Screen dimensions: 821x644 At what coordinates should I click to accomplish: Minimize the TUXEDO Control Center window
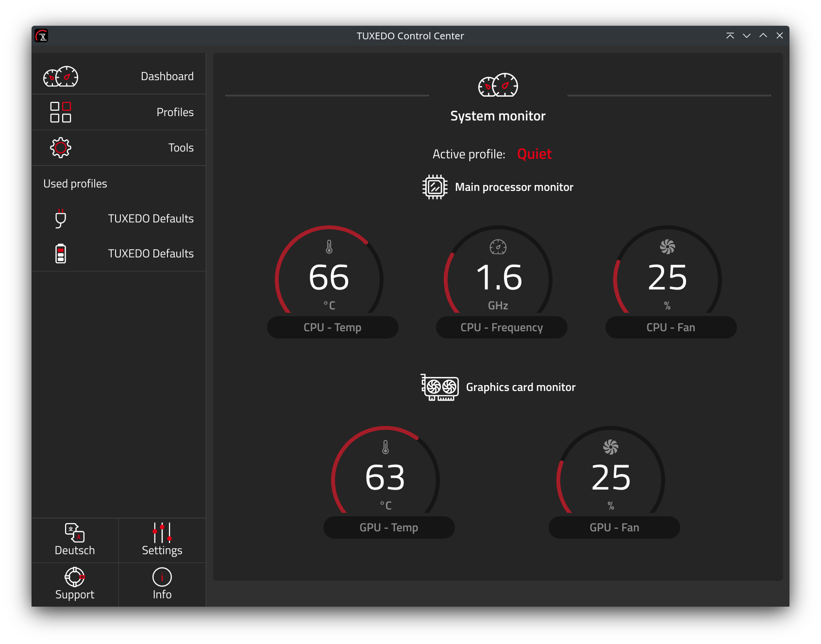coord(747,35)
